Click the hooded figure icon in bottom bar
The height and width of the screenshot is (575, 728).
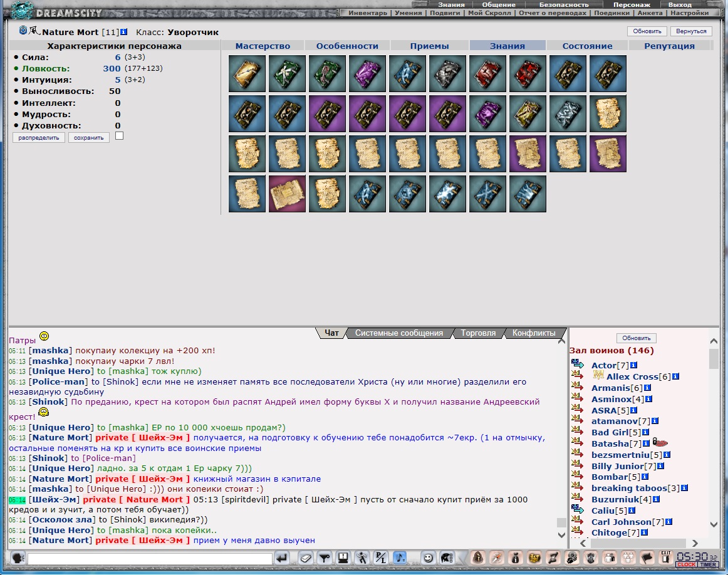[478, 557]
